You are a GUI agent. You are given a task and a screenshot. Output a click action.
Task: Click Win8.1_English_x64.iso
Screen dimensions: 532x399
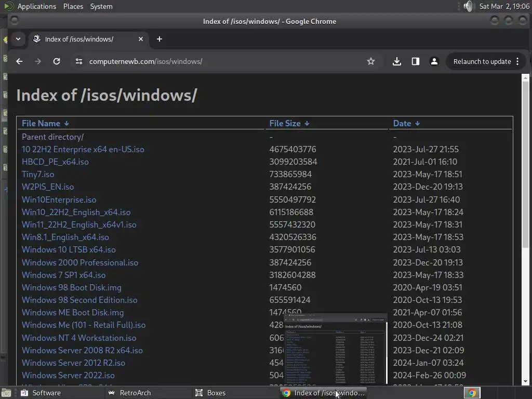65,237
